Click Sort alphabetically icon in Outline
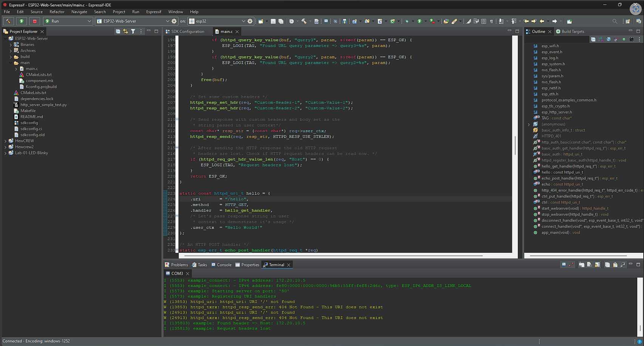The height and width of the screenshot is (346, 644). coord(601,39)
